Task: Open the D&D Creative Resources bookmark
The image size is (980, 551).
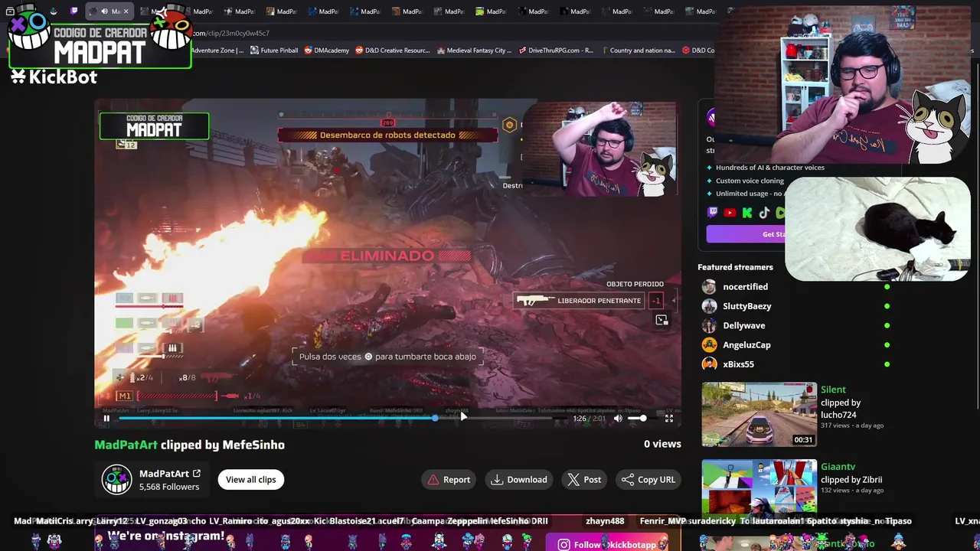Action: pos(393,51)
